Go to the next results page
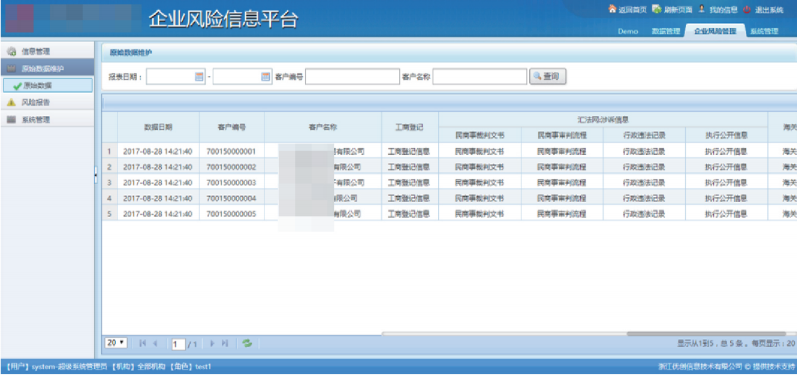 click(212, 343)
